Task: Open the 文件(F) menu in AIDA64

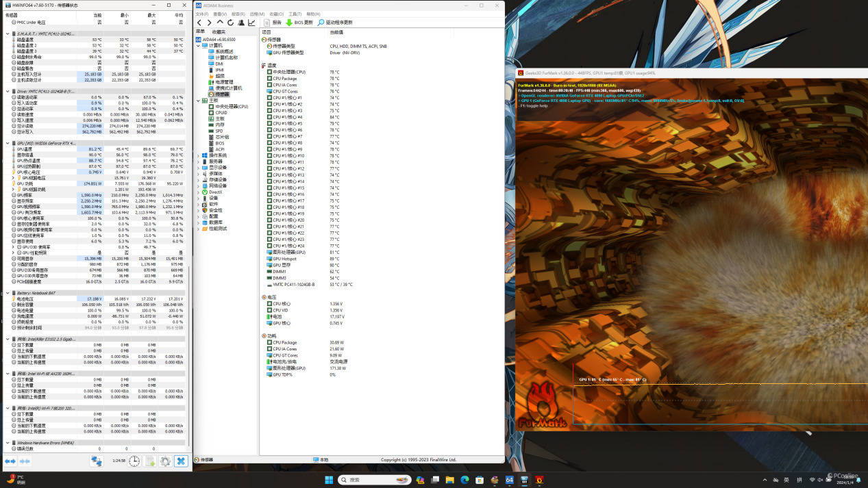Action: pos(202,14)
